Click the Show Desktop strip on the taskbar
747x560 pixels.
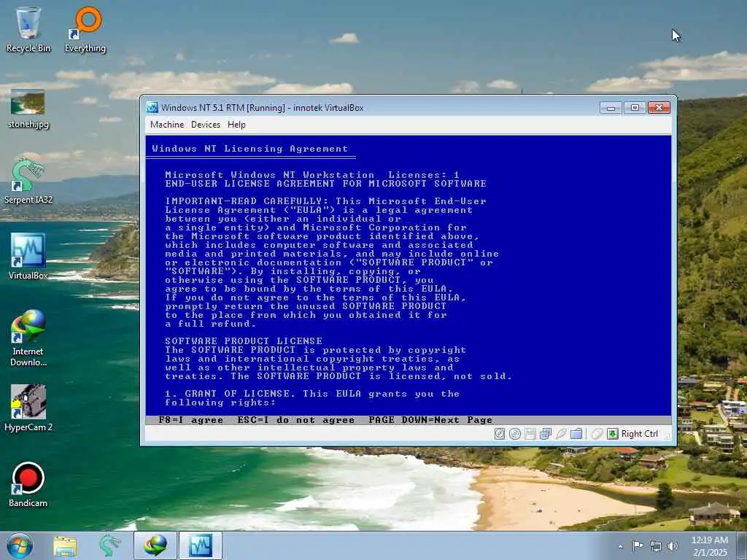point(742,546)
